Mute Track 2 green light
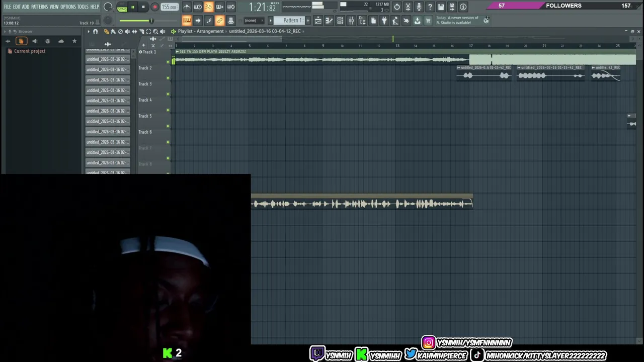The image size is (644, 362). pos(168,78)
